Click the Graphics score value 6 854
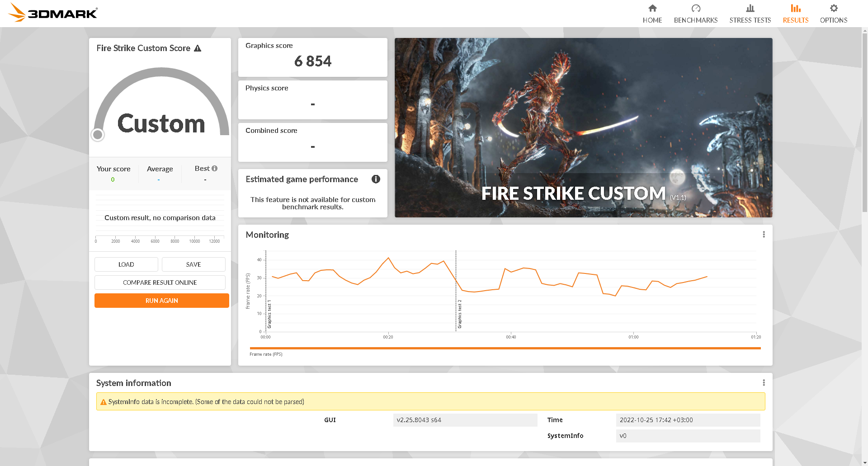Image resolution: width=868 pixels, height=466 pixels. (313, 61)
